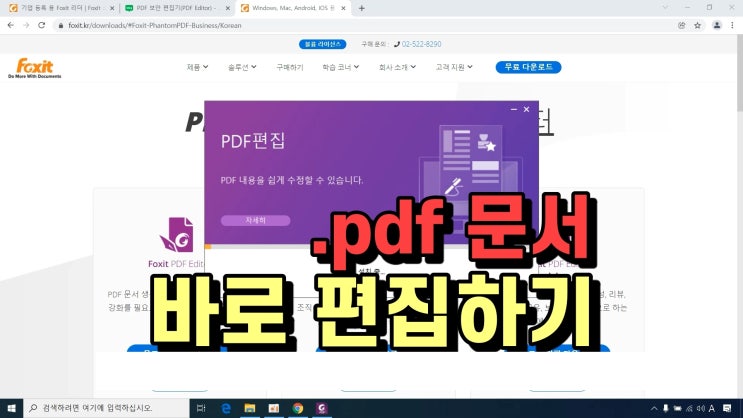Click the Foxit logo in header
This screenshot has width=743, height=418.
click(x=35, y=68)
